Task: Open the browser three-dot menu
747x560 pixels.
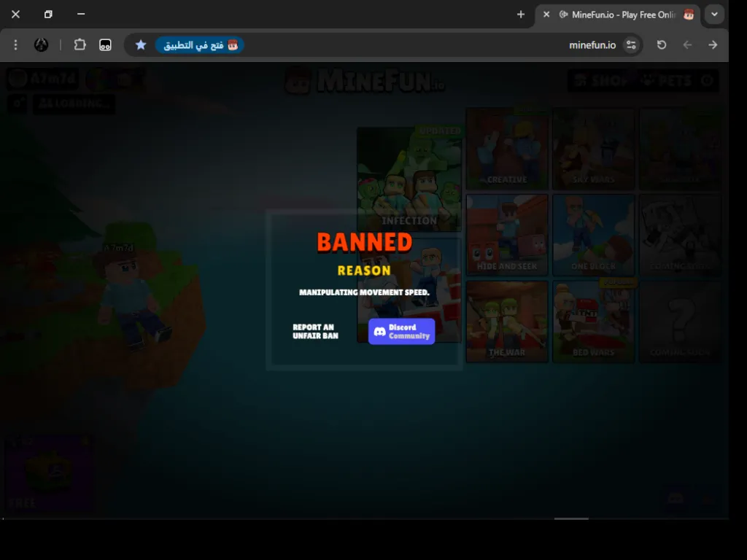Action: coord(16,44)
